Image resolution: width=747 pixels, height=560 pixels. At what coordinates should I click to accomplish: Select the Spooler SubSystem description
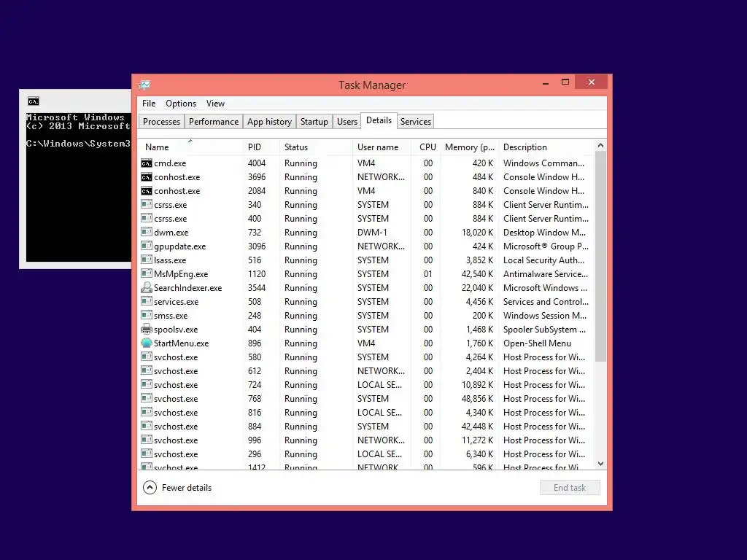(x=544, y=330)
